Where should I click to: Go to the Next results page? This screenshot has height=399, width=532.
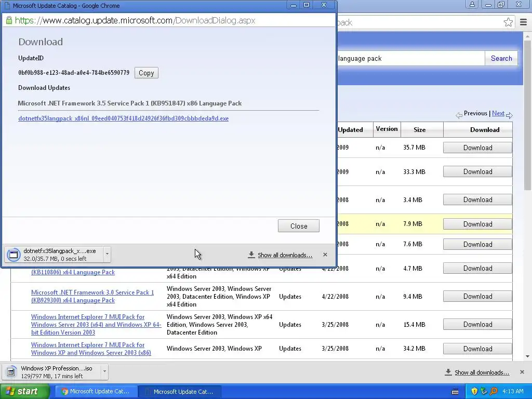coord(498,113)
